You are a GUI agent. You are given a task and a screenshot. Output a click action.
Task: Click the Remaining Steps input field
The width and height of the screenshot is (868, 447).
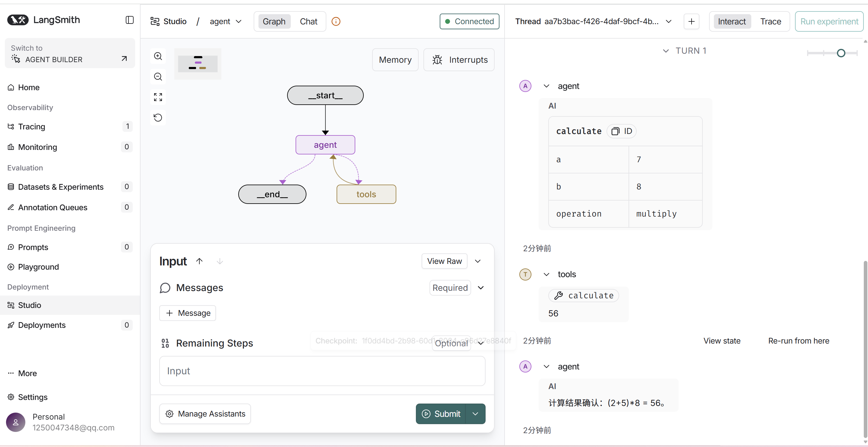pyautogui.click(x=322, y=371)
